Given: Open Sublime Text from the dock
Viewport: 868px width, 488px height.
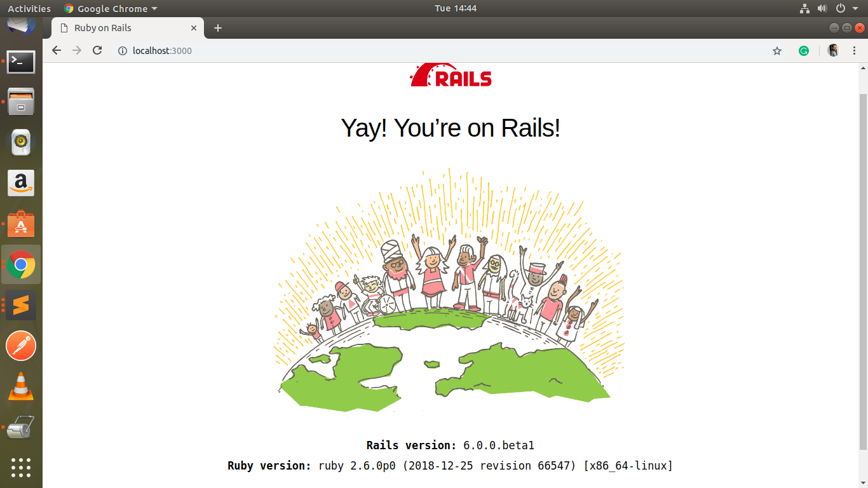Looking at the screenshot, I should [x=21, y=306].
